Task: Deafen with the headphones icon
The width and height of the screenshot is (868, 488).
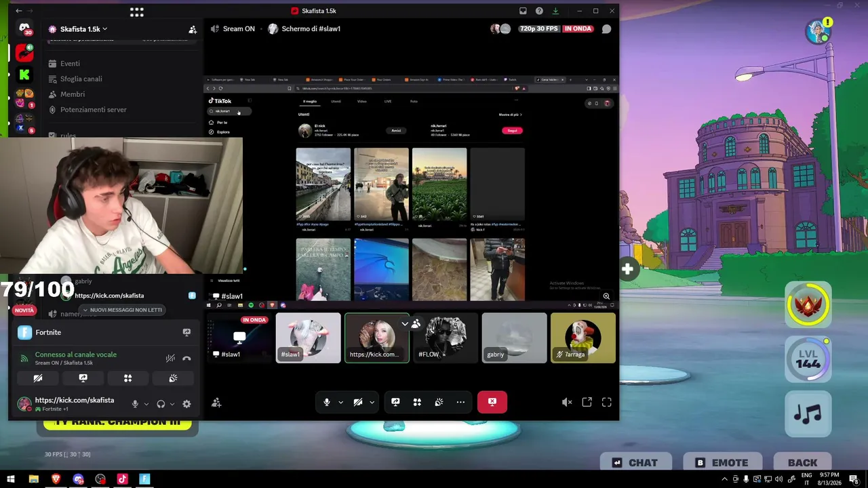Action: pyautogui.click(x=161, y=404)
